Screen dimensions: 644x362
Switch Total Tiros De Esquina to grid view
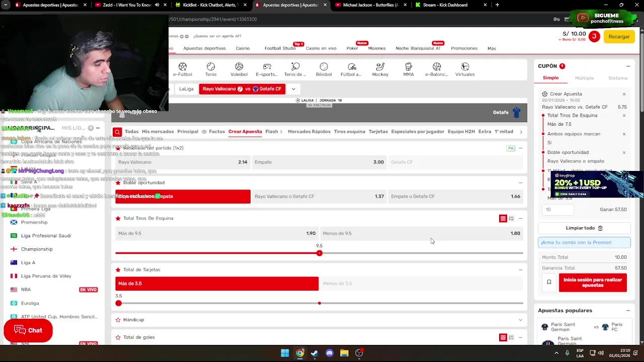[x=503, y=218]
